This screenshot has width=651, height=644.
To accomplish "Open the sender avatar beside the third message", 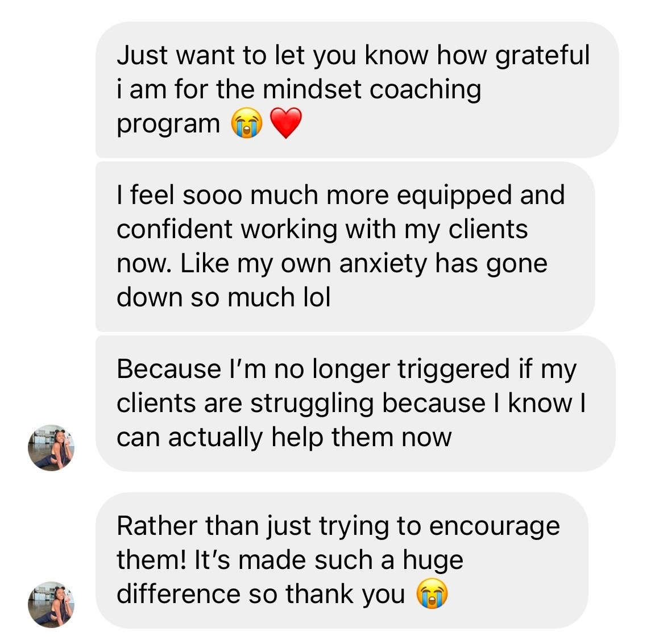I will click(x=51, y=448).
